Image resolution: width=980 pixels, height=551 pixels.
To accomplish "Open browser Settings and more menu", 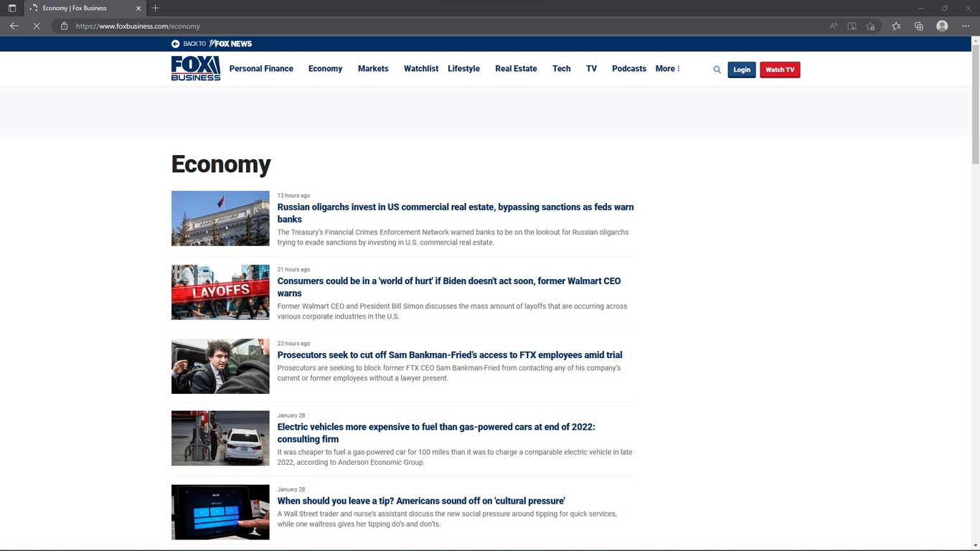I will click(966, 26).
